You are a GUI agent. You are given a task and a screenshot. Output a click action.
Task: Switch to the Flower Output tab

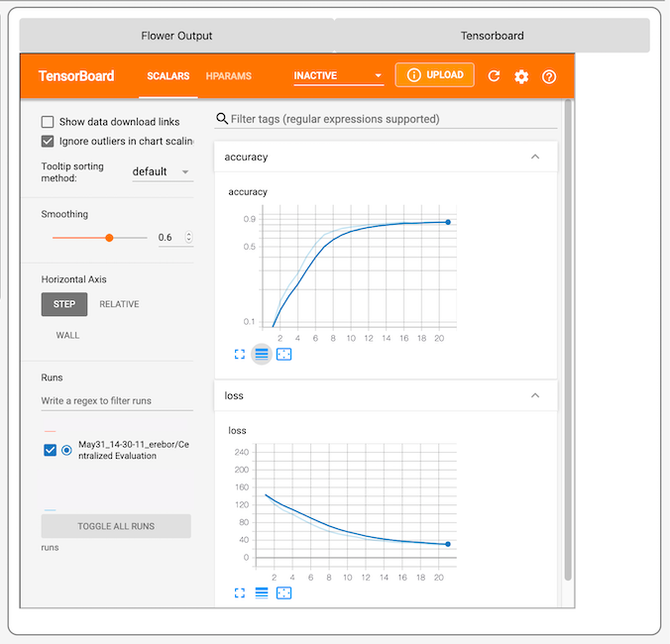[176, 36]
